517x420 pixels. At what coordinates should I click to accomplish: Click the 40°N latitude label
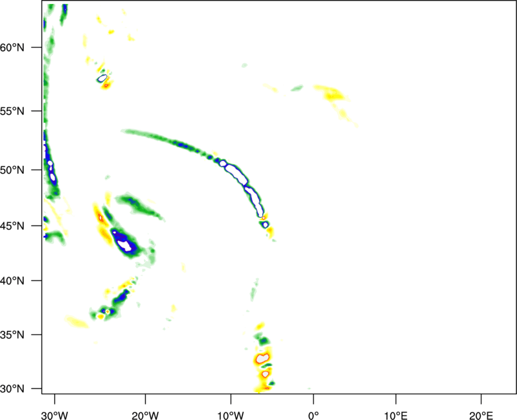point(12,281)
